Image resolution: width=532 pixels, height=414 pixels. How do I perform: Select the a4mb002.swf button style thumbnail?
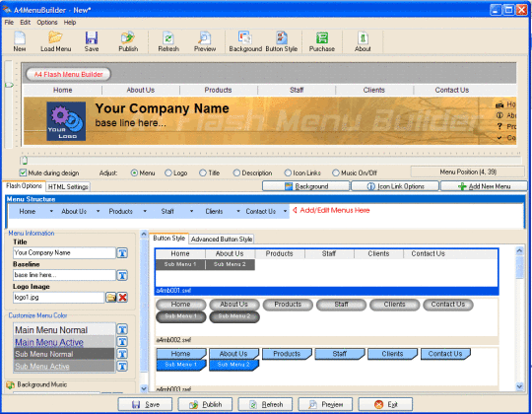tap(327, 320)
